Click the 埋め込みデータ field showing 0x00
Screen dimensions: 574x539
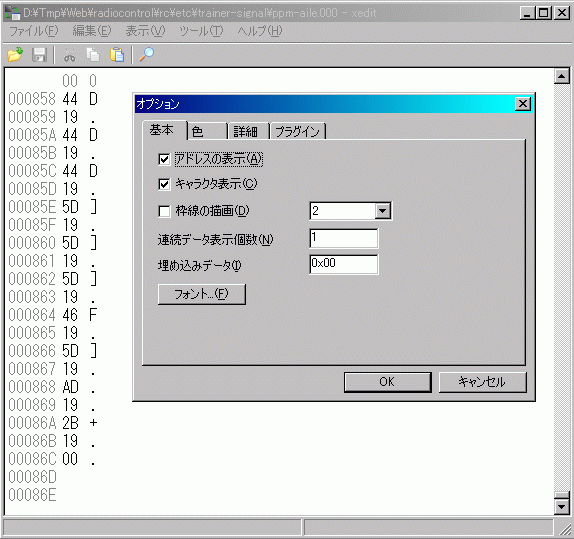coord(344,264)
